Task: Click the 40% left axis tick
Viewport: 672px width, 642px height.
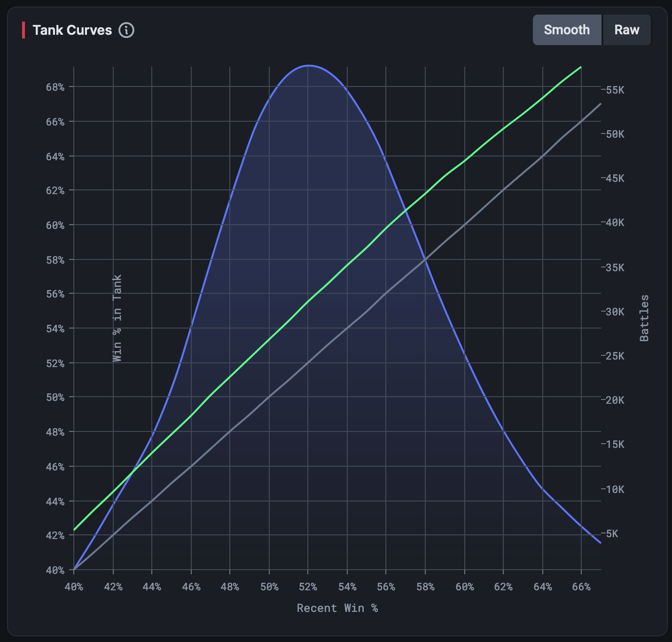Action: click(x=55, y=570)
